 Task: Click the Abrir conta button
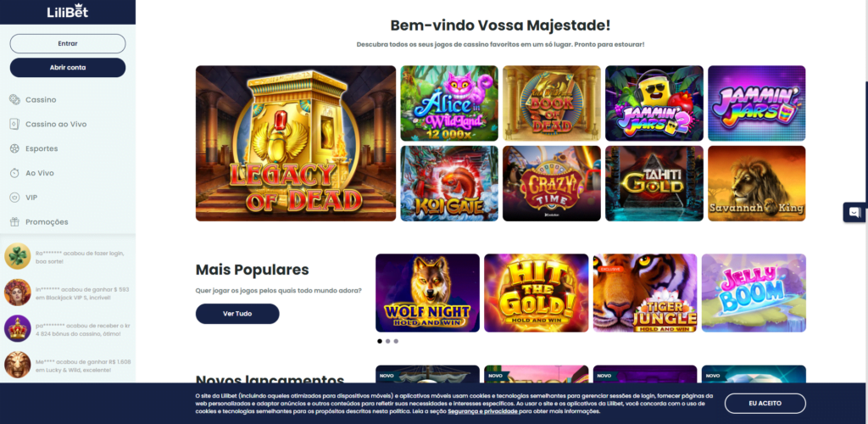click(x=68, y=68)
